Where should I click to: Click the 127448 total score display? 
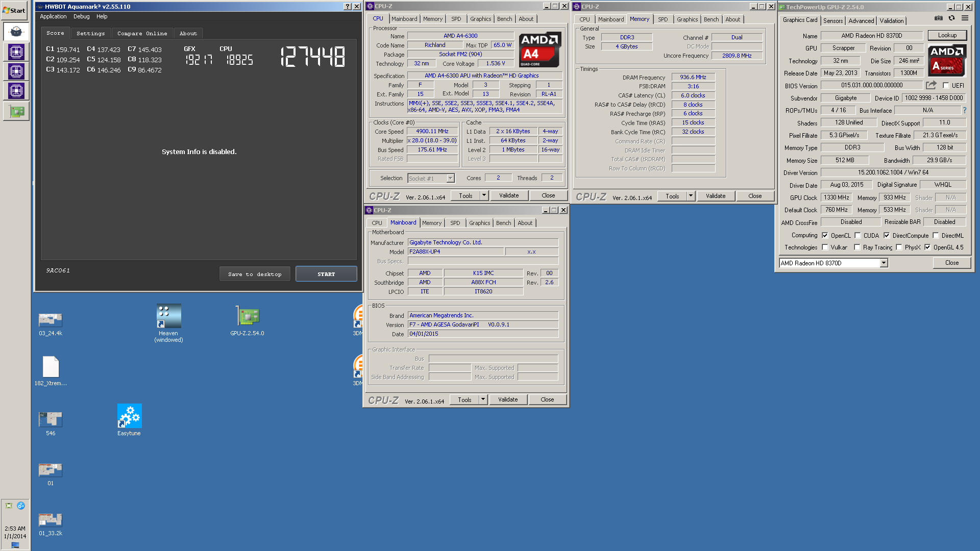point(313,57)
